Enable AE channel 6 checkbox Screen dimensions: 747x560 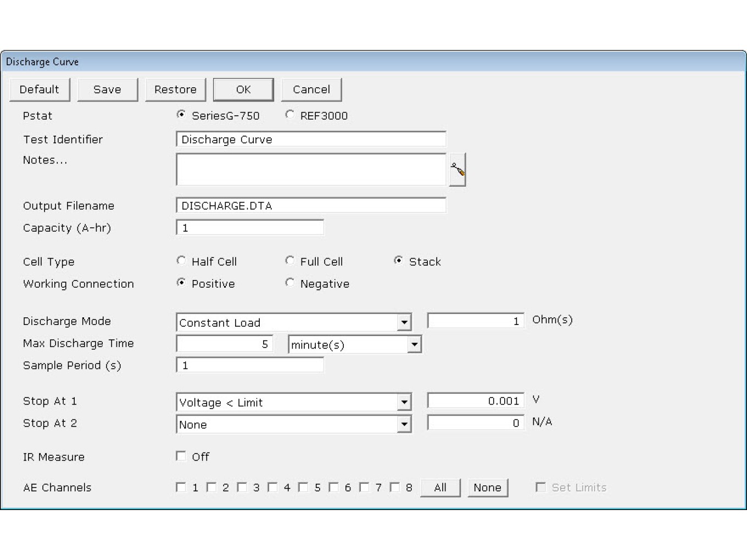pyautogui.click(x=333, y=487)
